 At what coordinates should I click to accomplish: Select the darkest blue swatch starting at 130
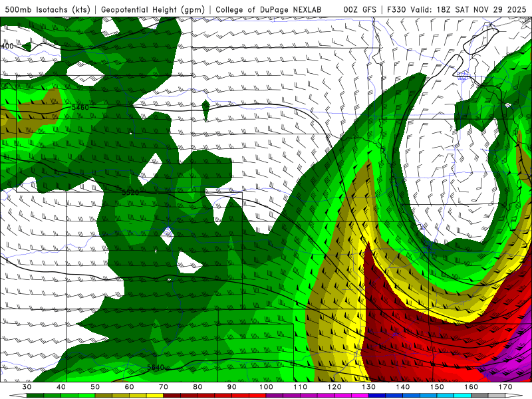tap(377, 396)
